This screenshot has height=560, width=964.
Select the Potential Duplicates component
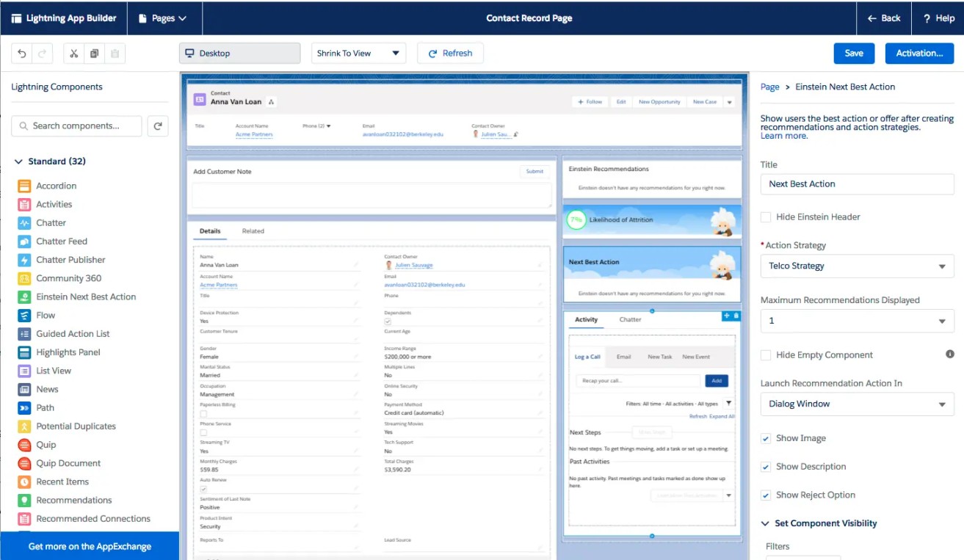pos(76,426)
